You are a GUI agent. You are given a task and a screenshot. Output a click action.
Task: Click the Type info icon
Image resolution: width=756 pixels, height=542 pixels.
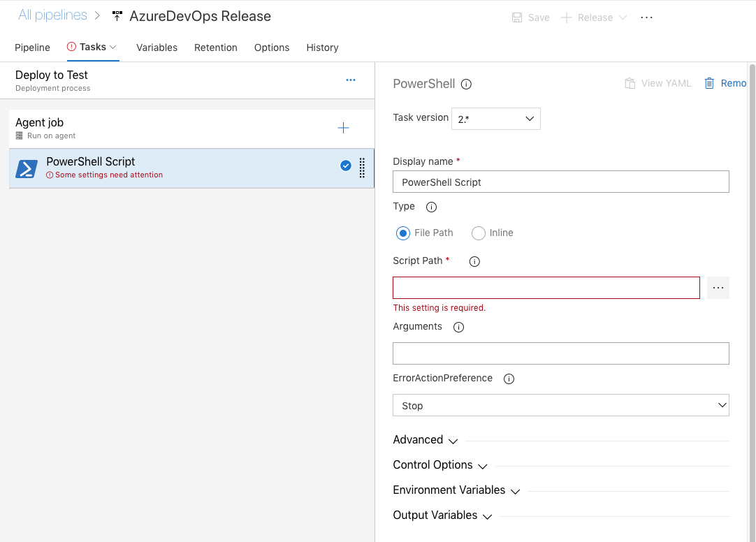coord(431,207)
